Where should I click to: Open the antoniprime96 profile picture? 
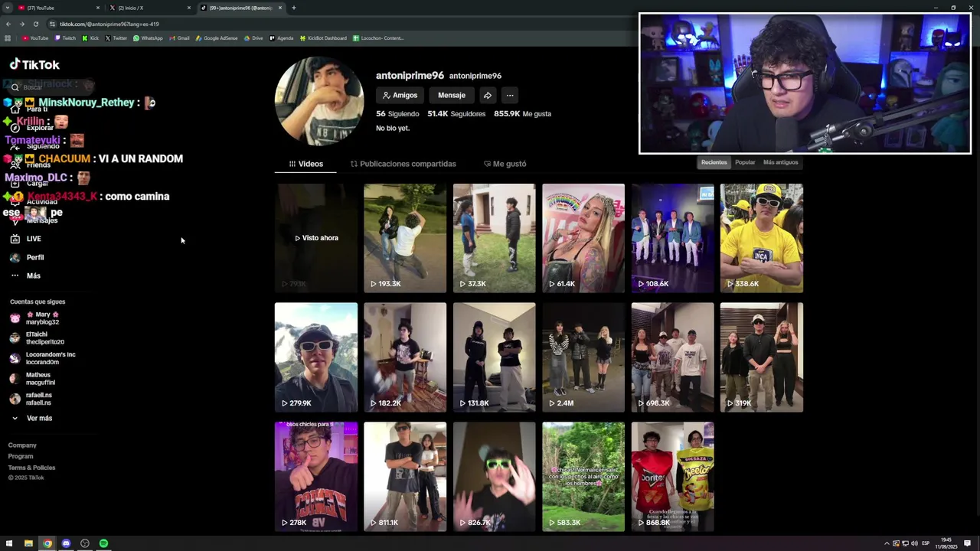pyautogui.click(x=319, y=102)
